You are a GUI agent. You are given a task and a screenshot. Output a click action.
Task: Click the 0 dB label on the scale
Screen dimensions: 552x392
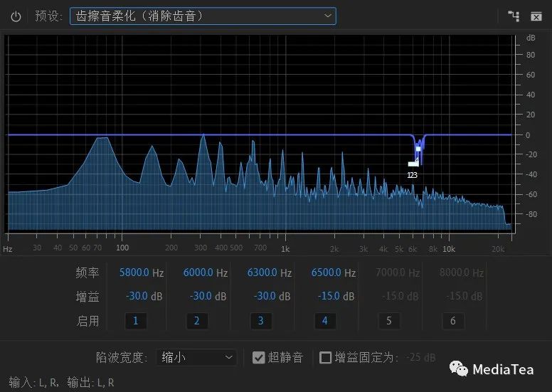[x=527, y=135]
